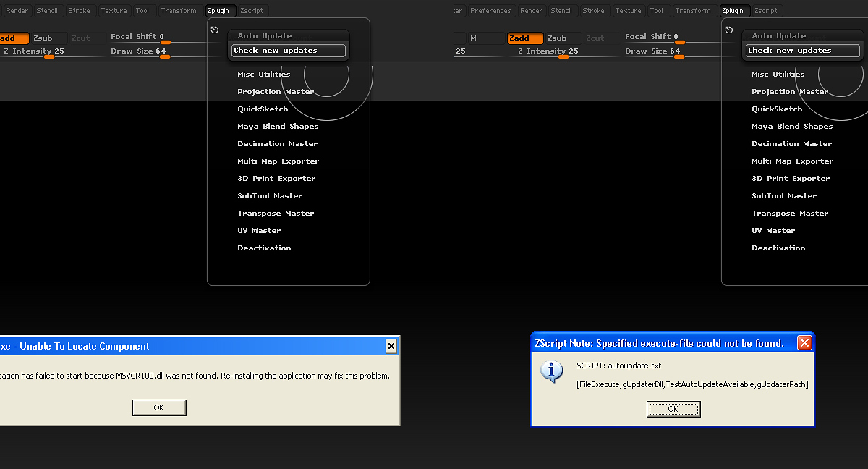The height and width of the screenshot is (469, 868).
Task: Open the Transform menu
Action: 179,10
